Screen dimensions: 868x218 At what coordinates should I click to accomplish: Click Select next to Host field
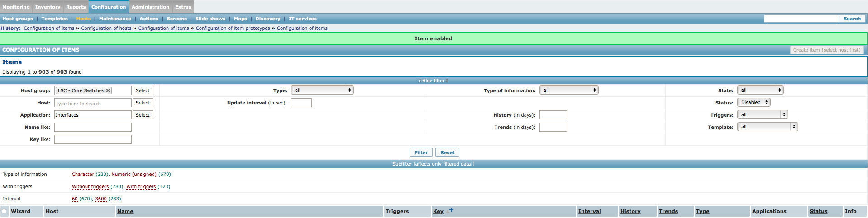pos(143,103)
